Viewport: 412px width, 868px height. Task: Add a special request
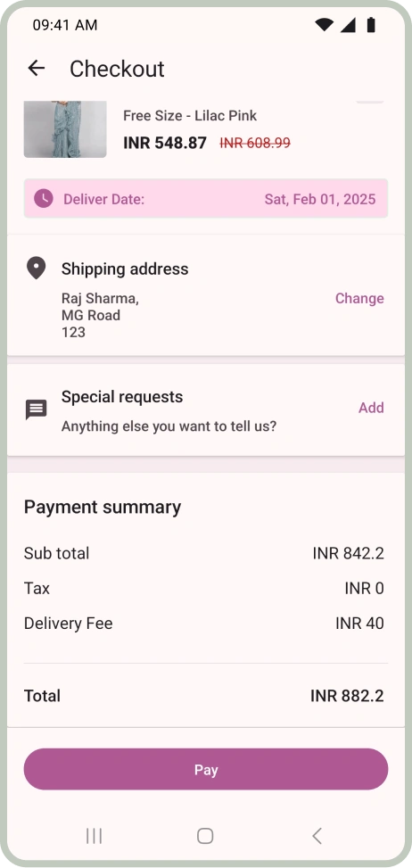(x=371, y=408)
